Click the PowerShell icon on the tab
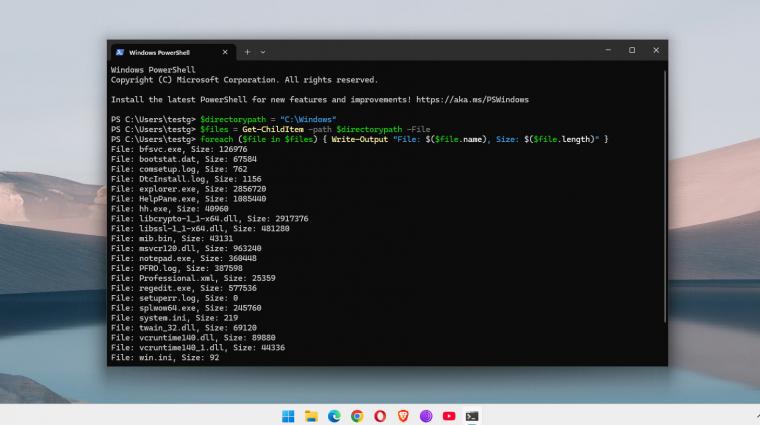 point(120,52)
